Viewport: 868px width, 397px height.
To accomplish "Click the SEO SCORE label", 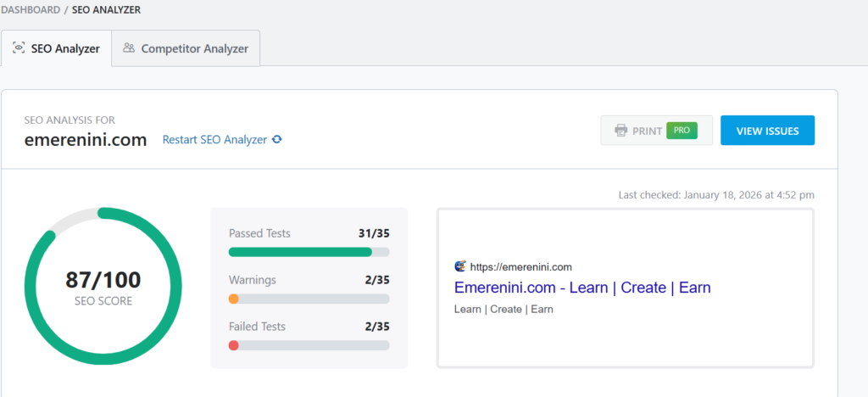I will click(103, 302).
